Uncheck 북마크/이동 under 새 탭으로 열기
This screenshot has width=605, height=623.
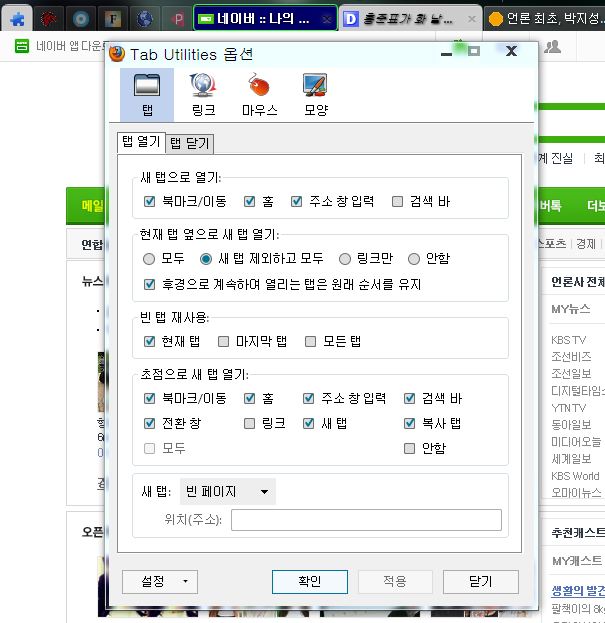(x=149, y=201)
